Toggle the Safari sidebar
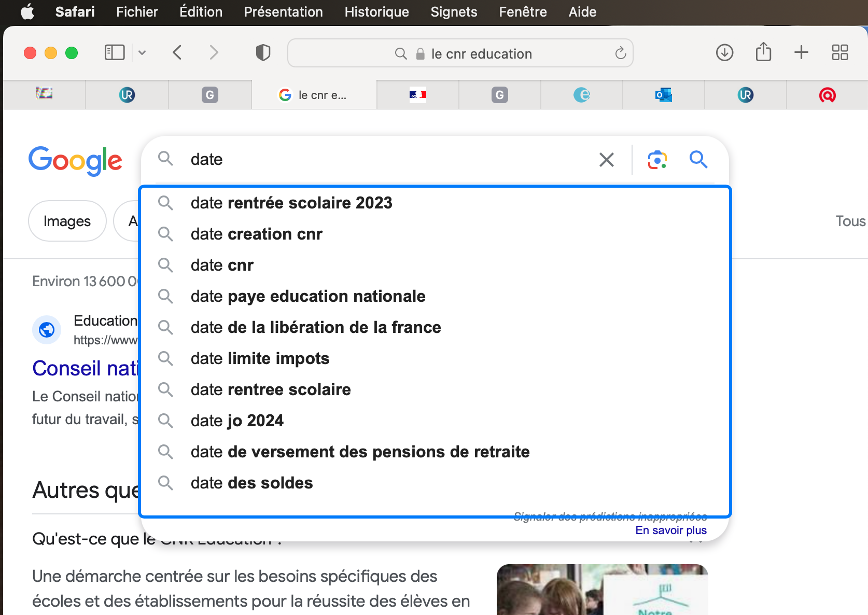The width and height of the screenshot is (868, 615). coord(115,52)
